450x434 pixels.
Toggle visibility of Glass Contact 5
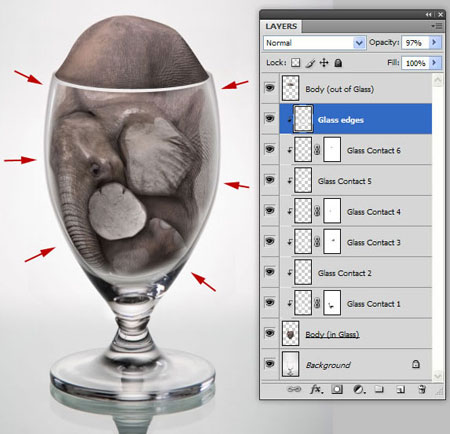click(270, 180)
